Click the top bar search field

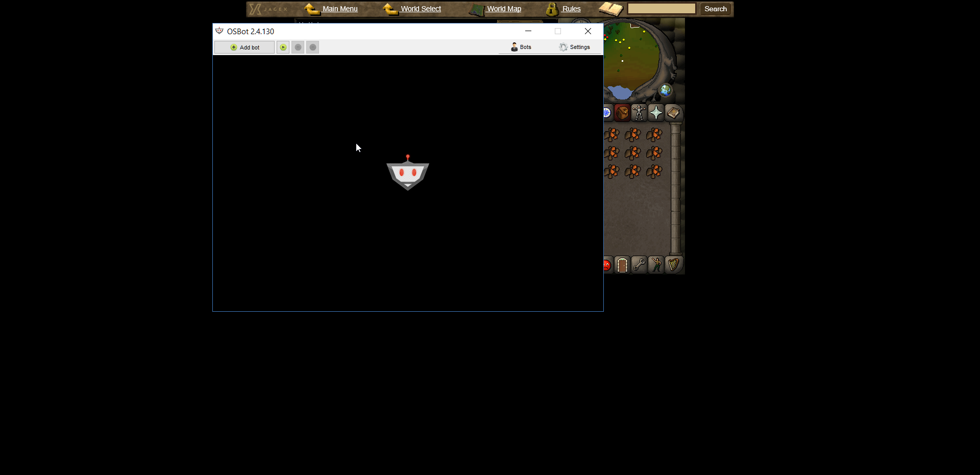(x=661, y=9)
